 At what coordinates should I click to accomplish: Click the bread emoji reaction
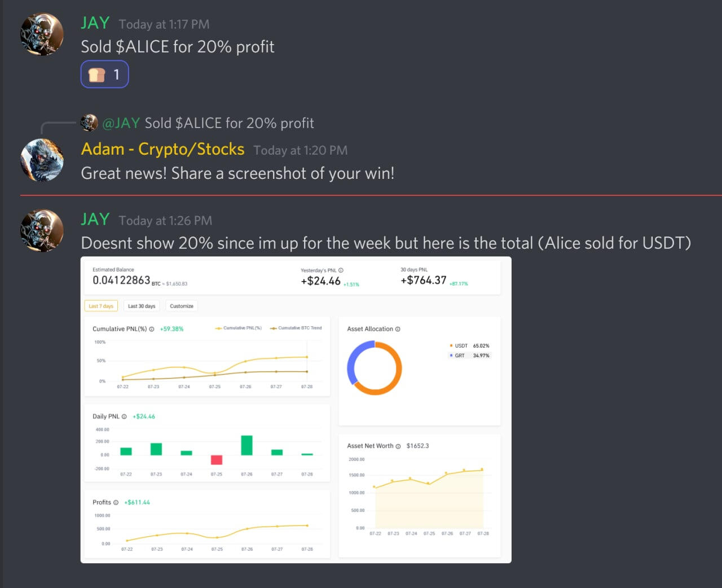104,74
